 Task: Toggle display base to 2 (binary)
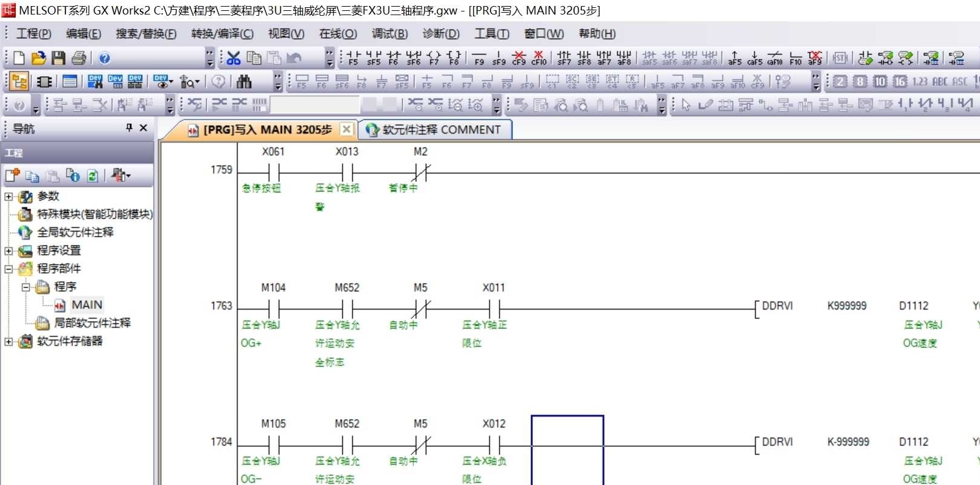pos(840,81)
